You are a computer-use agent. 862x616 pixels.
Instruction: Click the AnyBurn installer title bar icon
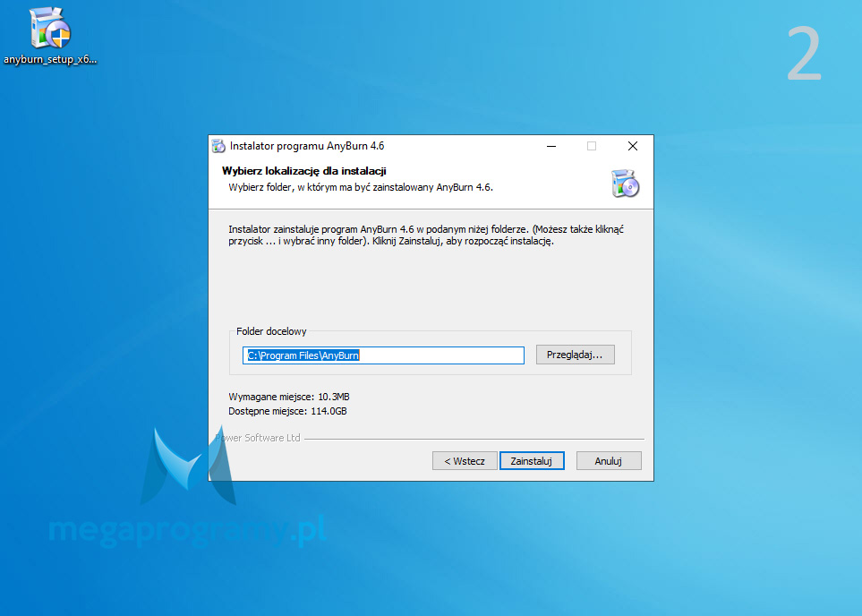click(218, 146)
